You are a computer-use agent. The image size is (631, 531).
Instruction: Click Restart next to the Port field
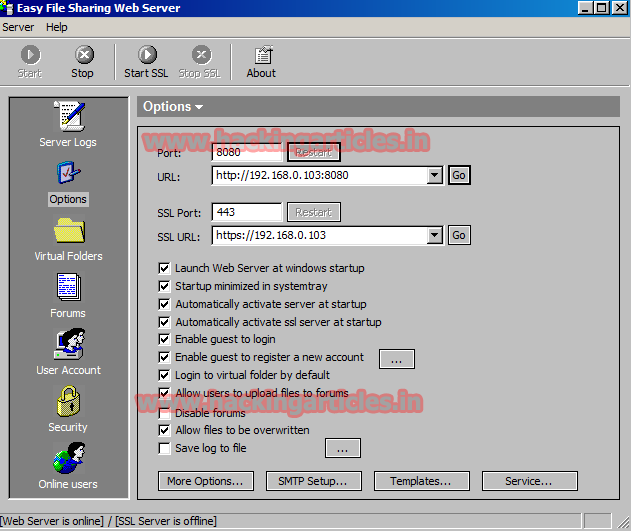point(314,152)
